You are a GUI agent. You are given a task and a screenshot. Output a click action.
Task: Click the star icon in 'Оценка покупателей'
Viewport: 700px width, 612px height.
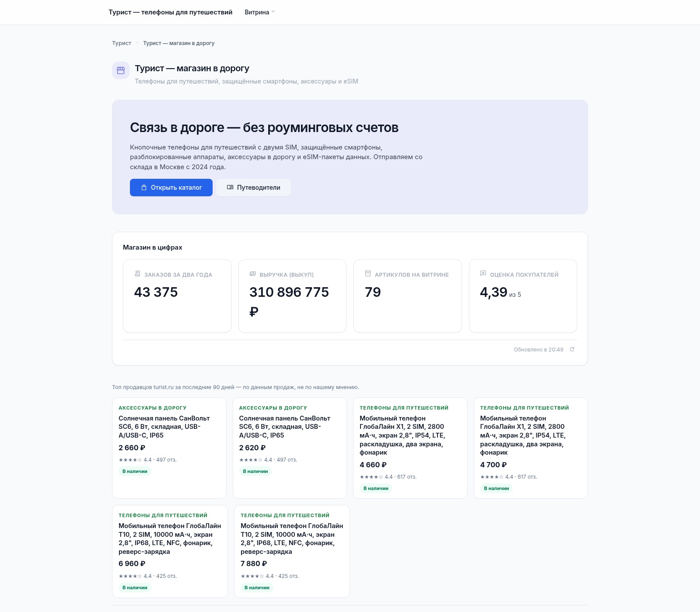pos(483,274)
